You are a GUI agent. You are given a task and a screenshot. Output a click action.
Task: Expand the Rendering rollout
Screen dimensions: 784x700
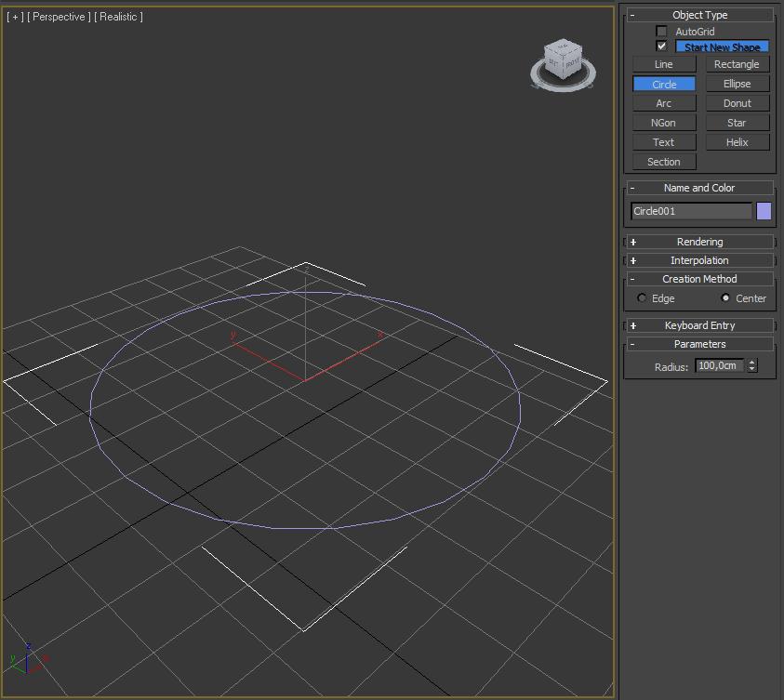tap(699, 242)
